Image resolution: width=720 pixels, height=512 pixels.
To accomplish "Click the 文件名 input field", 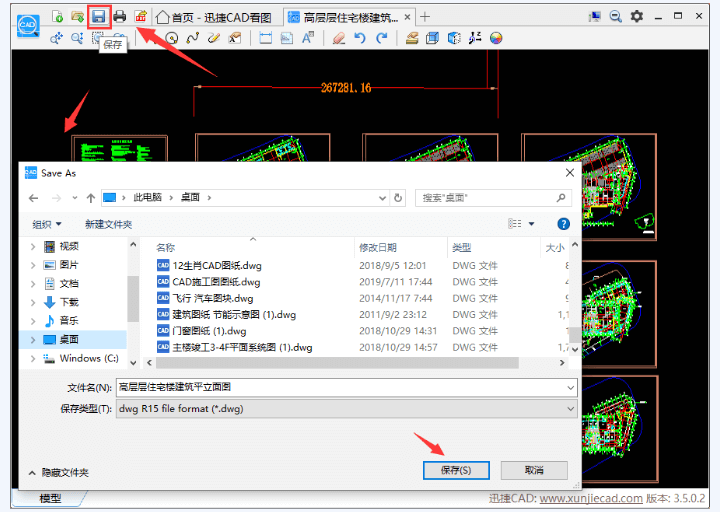I will 347,388.
